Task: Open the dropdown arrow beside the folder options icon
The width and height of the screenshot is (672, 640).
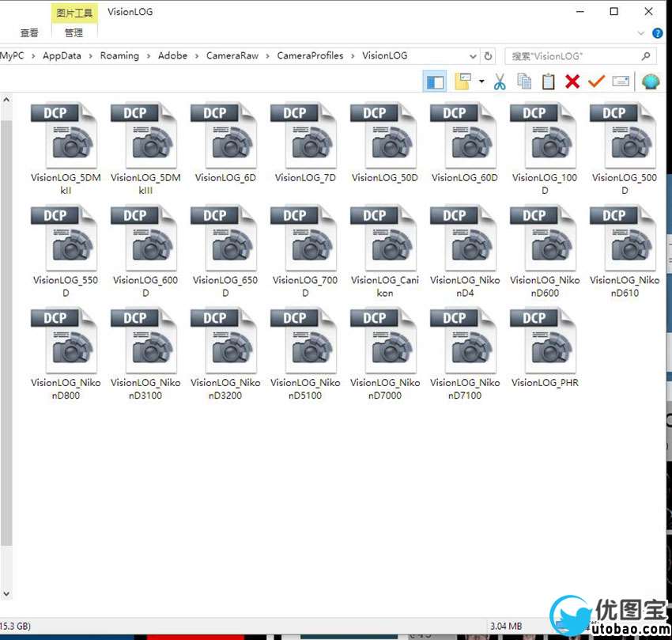Action: 481,81
